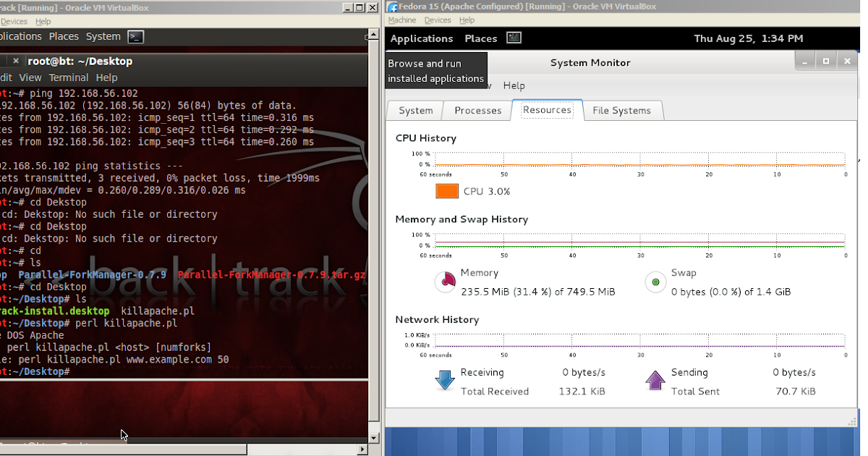The image size is (868, 456).
Task: Open Machine menu of Fedora VirtualBox window
Action: click(402, 20)
